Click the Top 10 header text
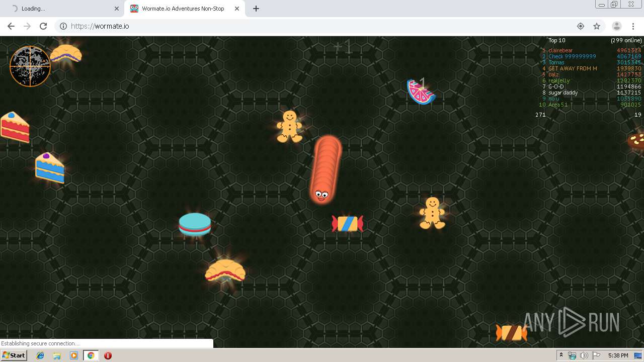Viewport: 644px width, 362px height. pyautogui.click(x=556, y=40)
